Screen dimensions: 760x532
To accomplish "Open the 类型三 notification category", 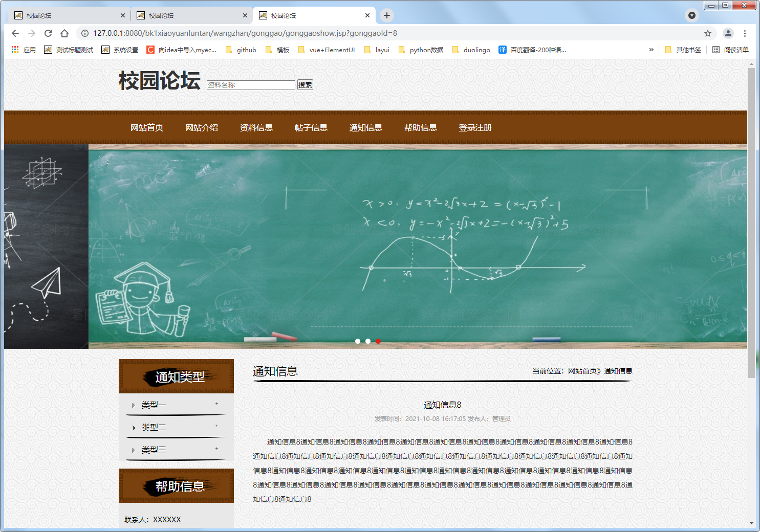I will [154, 450].
